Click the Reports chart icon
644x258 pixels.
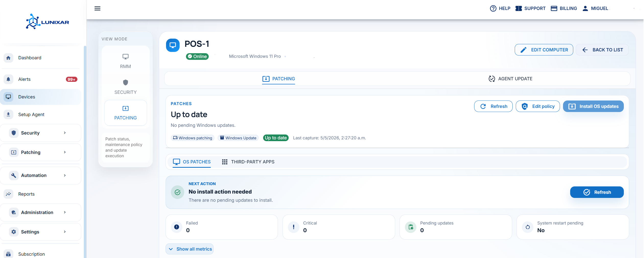click(8, 194)
